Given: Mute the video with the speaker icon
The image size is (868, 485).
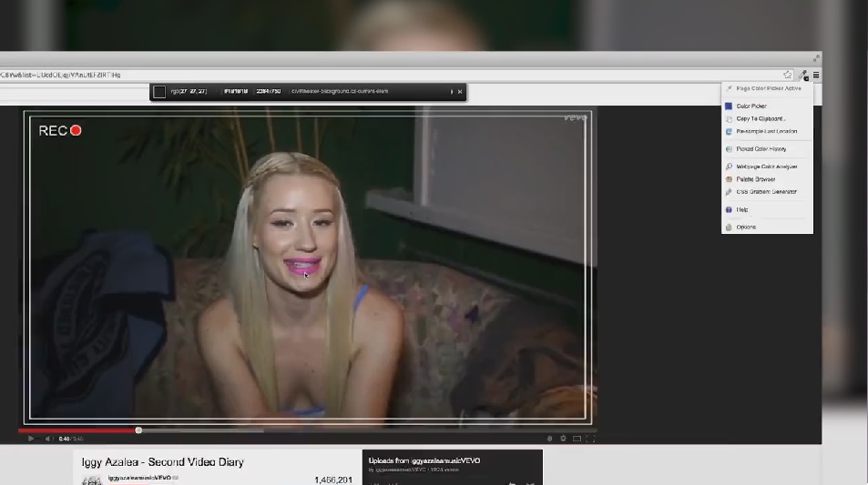Looking at the screenshot, I should point(47,439).
